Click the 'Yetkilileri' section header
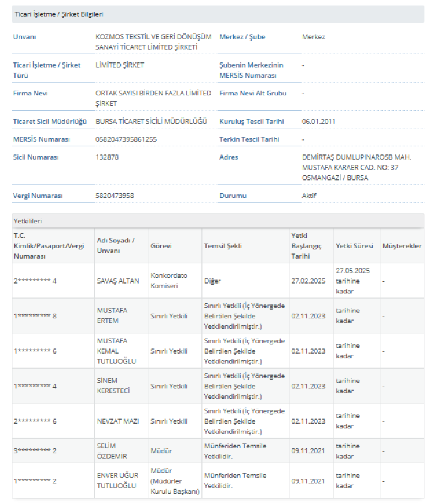Image resolution: width=434 pixels, height=504 pixels. (x=28, y=221)
